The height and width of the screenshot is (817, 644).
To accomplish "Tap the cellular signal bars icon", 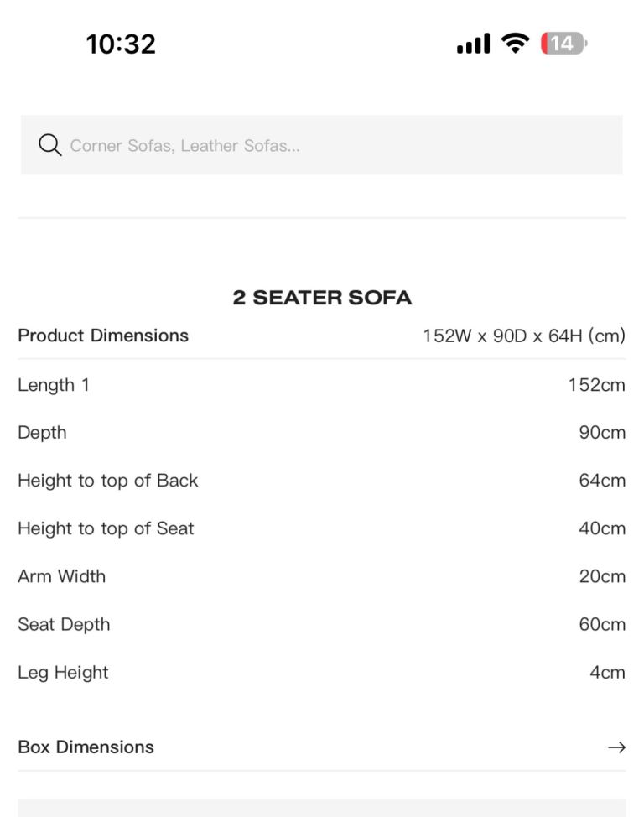I will [x=473, y=44].
